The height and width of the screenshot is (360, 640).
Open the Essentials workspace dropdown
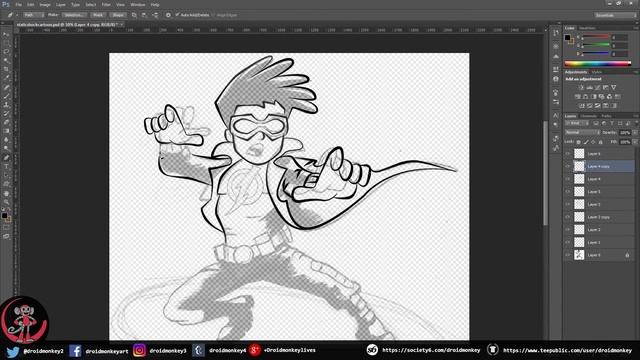[615, 15]
